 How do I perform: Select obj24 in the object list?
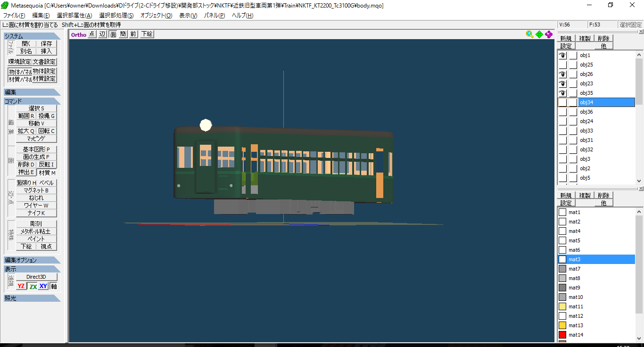596,121
